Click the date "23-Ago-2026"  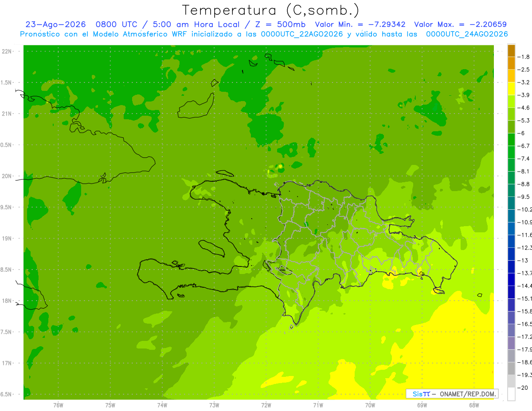click(55, 24)
